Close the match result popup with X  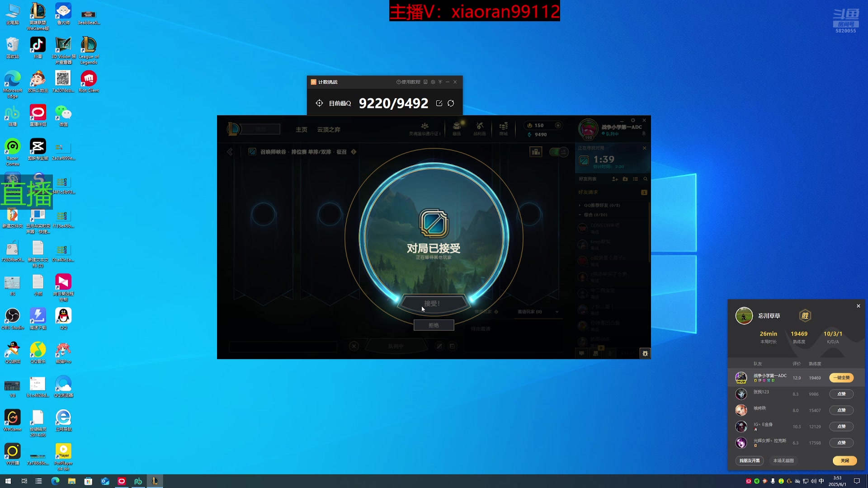tap(858, 306)
